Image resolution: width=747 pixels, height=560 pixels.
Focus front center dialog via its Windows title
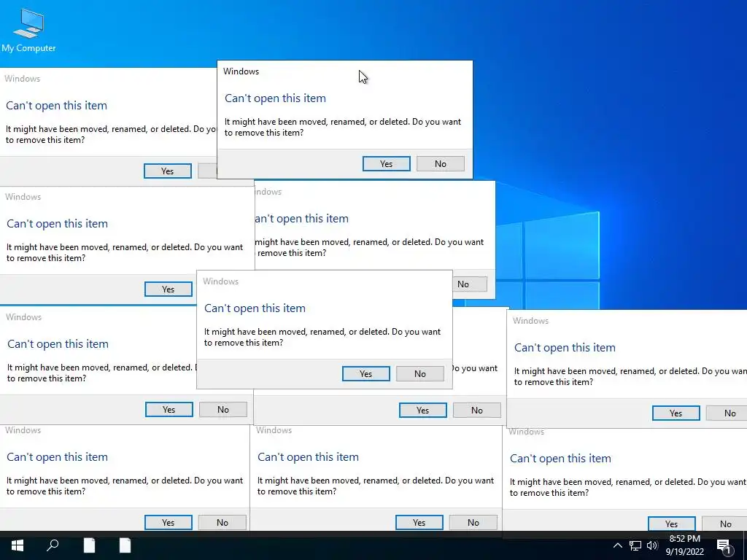[x=220, y=281]
